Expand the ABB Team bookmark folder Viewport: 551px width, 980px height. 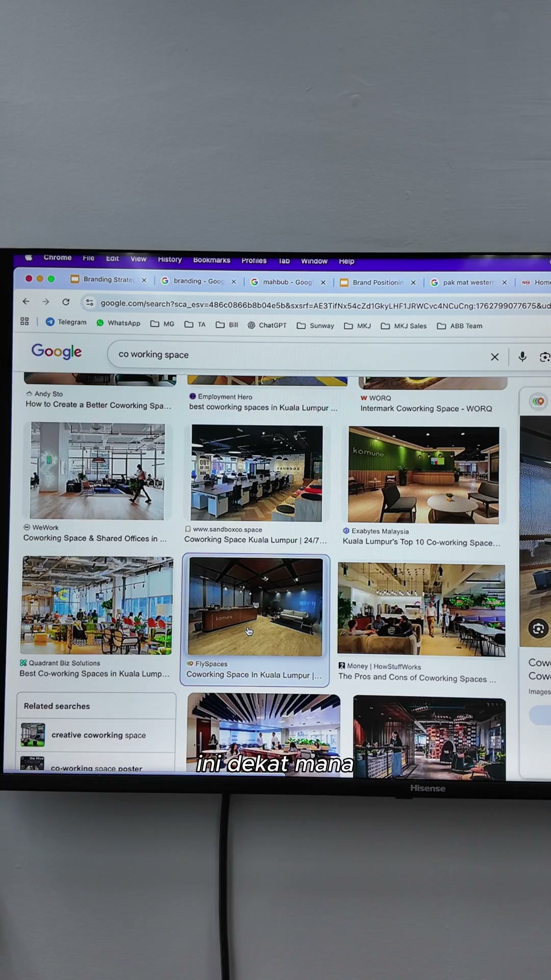click(460, 326)
